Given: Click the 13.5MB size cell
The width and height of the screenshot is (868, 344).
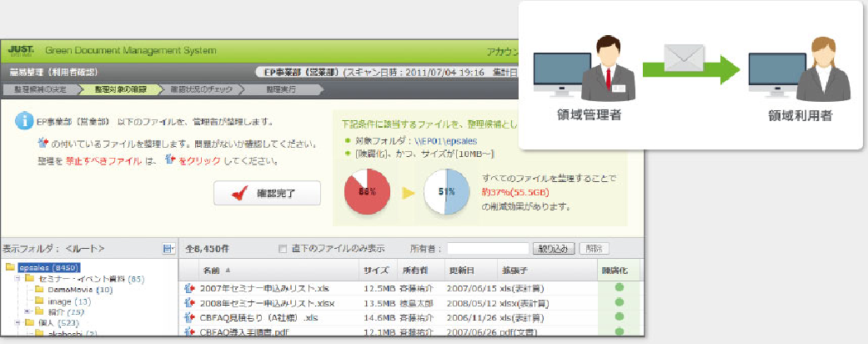Looking at the screenshot, I should click(x=379, y=303).
